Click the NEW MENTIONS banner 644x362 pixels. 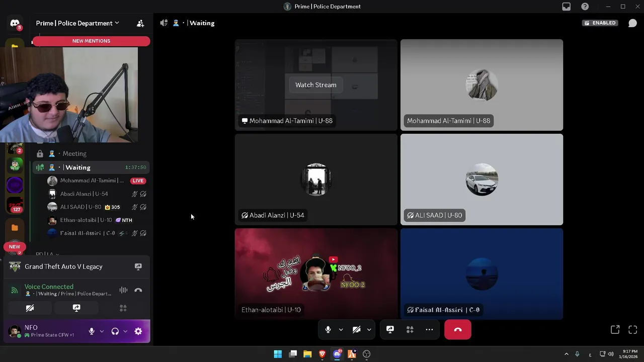tap(91, 41)
